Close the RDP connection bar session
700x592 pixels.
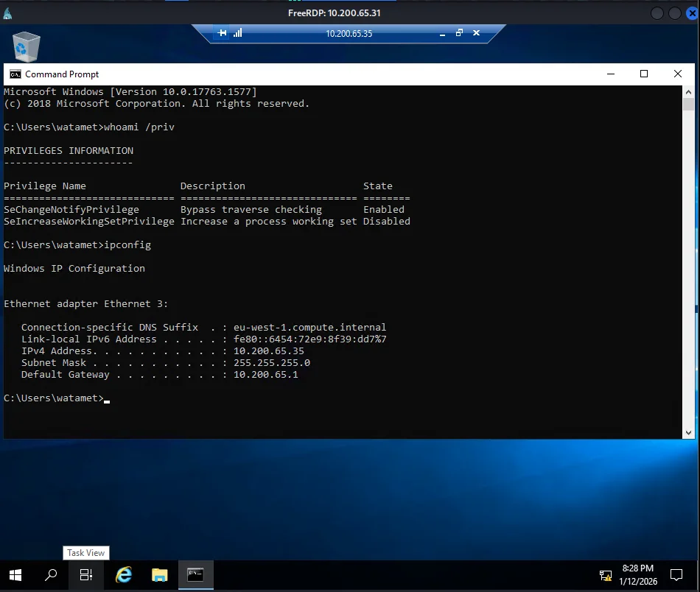tap(477, 33)
